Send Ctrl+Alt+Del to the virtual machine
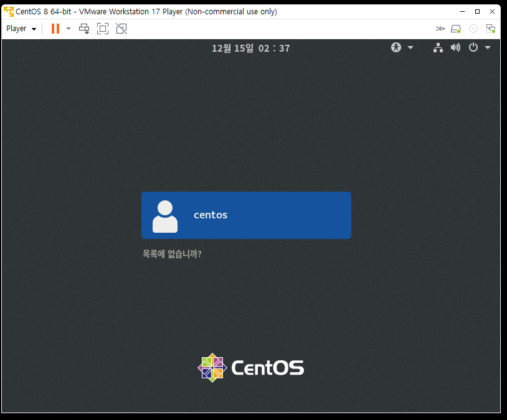507x420 pixels. [x=84, y=29]
